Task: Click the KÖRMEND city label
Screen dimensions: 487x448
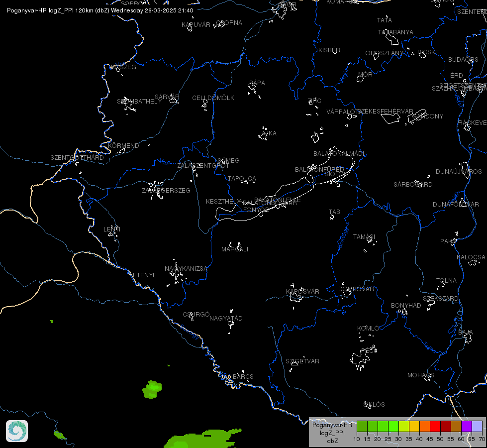Action: [x=123, y=146]
